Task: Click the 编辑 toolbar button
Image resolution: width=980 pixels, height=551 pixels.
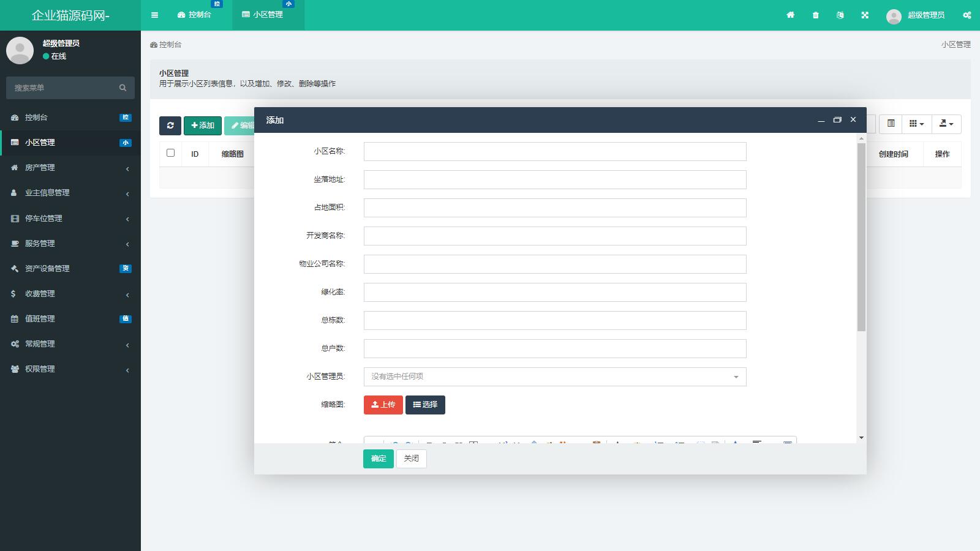Action: click(239, 126)
